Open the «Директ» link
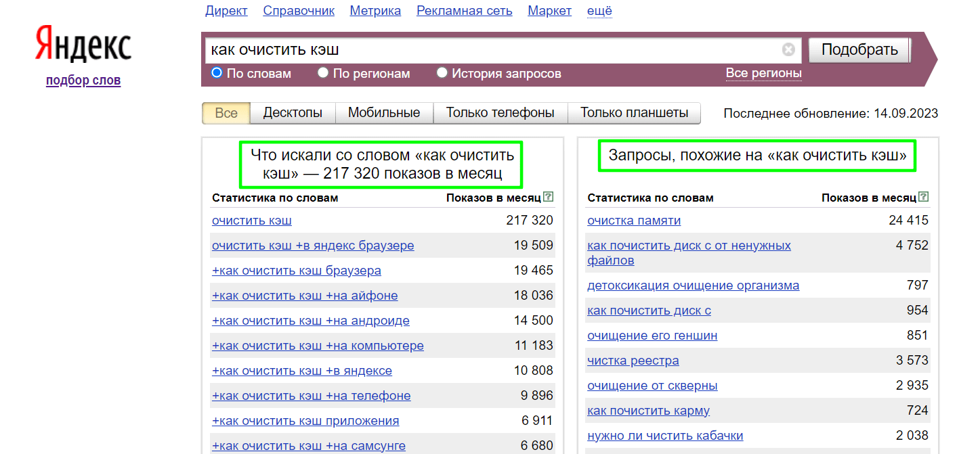Screen dimensions: 980x454 [x=226, y=11]
